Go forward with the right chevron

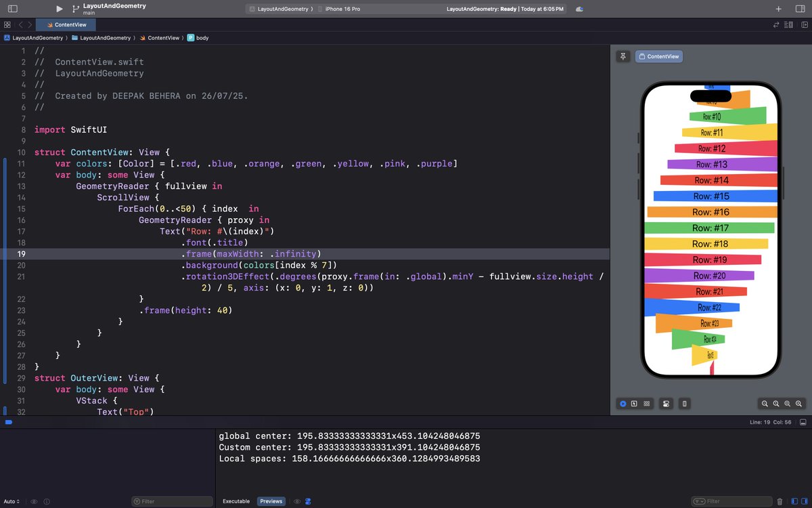click(30, 24)
